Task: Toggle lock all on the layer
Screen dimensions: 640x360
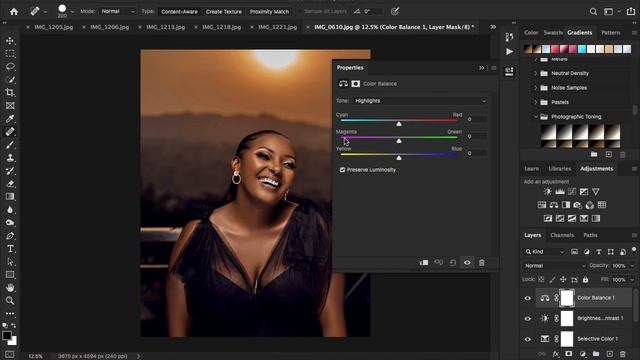Action: [585, 280]
